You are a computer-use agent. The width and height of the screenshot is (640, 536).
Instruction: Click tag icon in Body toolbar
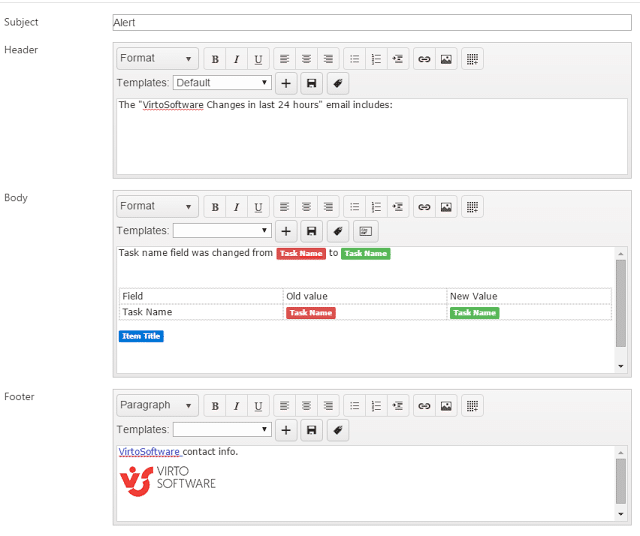click(338, 231)
